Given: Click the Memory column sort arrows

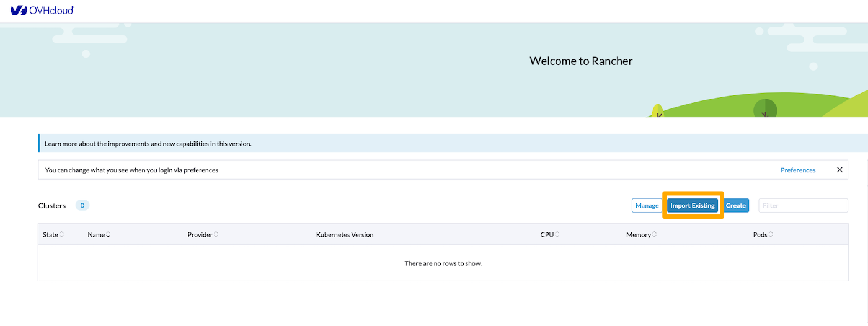Looking at the screenshot, I should pos(655,235).
